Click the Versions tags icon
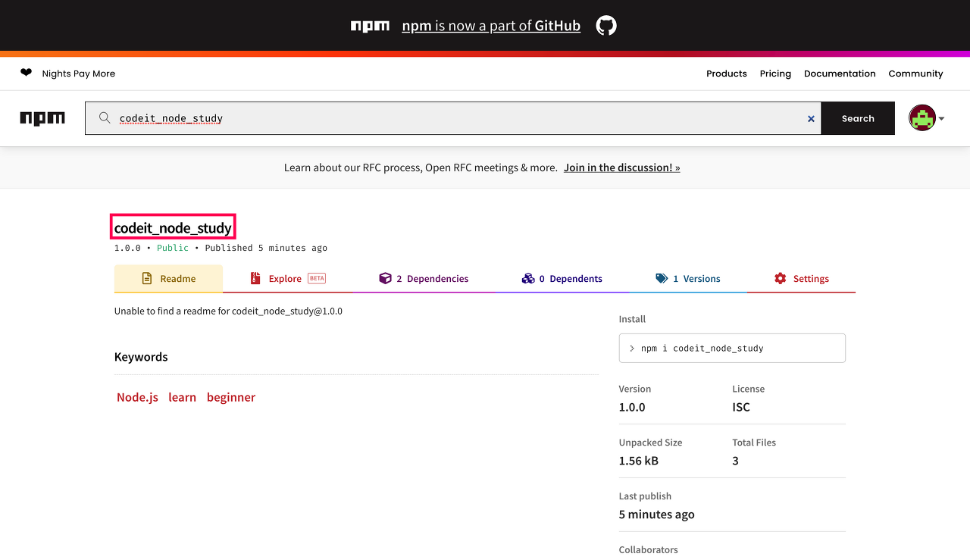The image size is (970, 560). click(662, 279)
